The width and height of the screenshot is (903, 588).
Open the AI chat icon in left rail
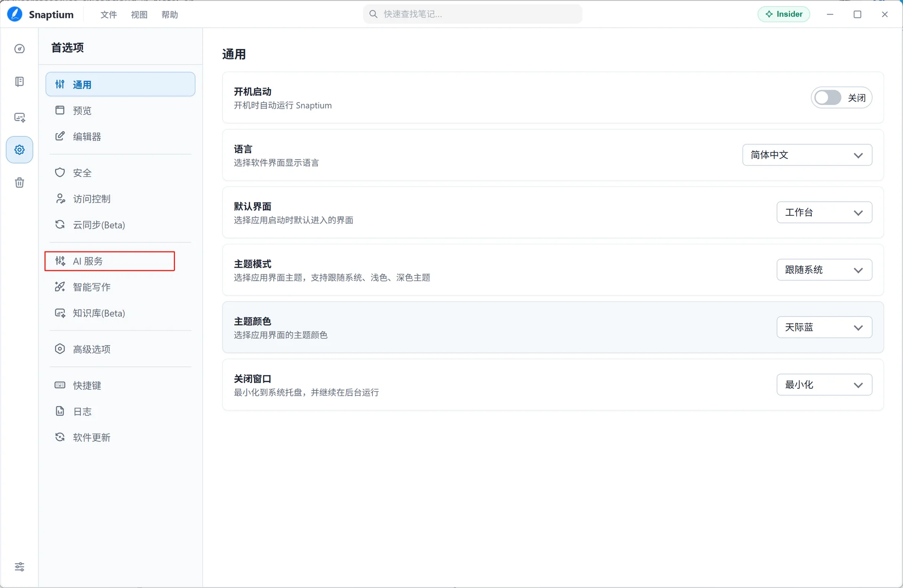[19, 118]
